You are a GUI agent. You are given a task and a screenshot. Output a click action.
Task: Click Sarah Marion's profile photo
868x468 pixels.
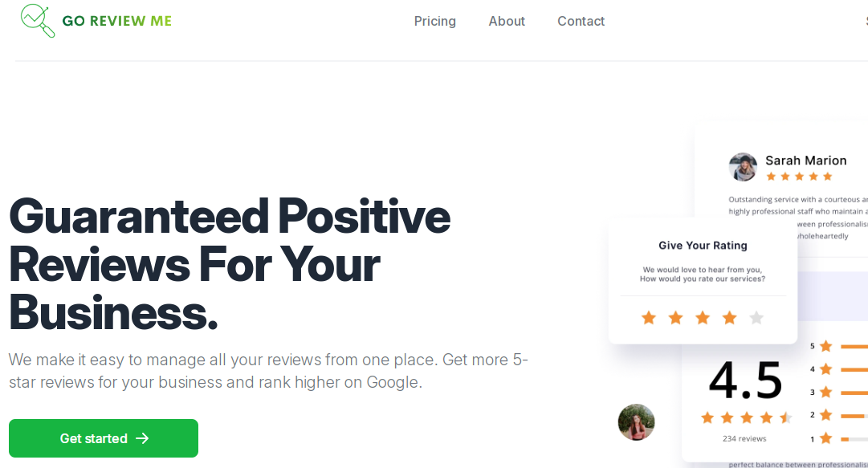click(x=742, y=166)
